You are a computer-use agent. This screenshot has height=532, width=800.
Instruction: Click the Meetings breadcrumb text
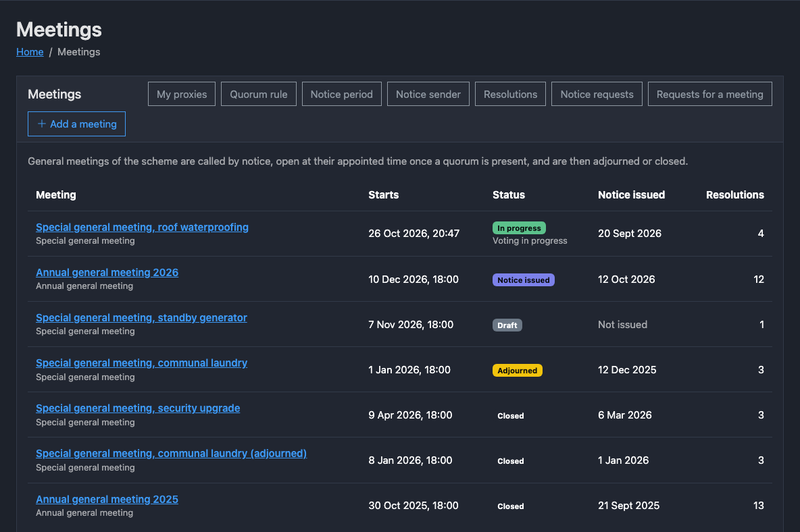(x=78, y=52)
